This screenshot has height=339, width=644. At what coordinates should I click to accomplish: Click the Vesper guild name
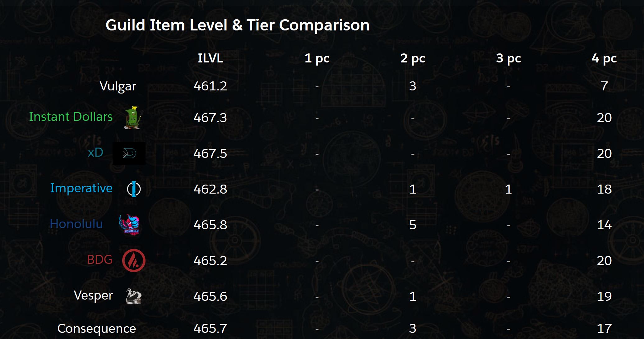(x=93, y=296)
